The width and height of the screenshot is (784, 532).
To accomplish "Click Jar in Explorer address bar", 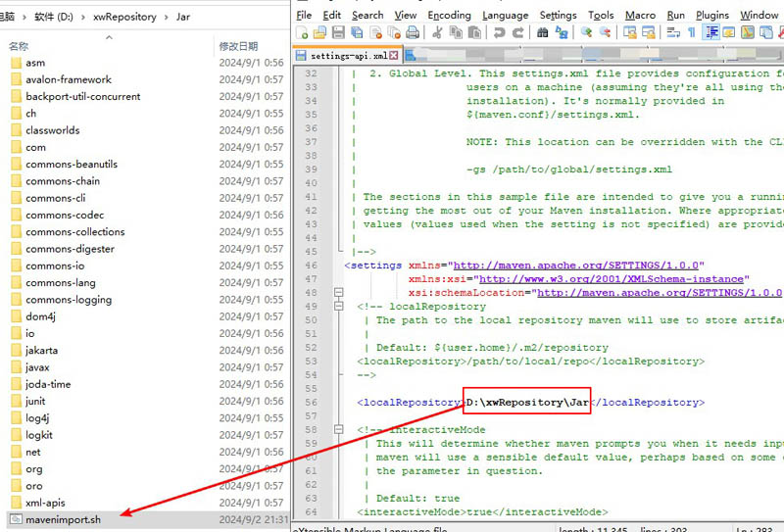I will tap(183, 17).
